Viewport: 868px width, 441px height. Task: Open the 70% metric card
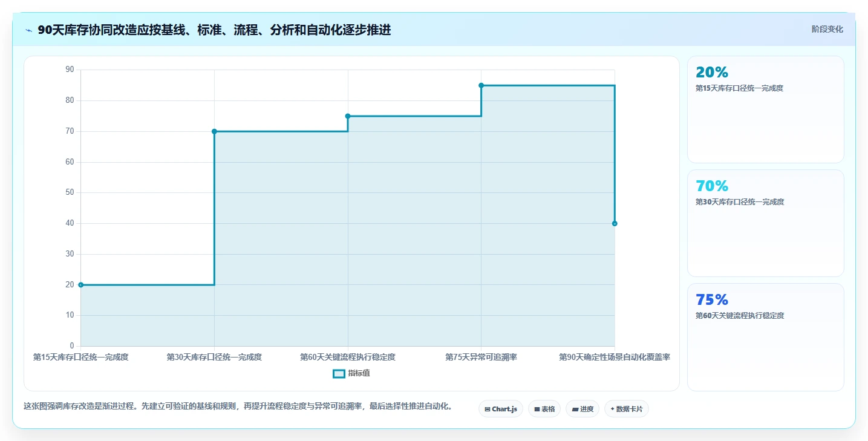coord(765,223)
